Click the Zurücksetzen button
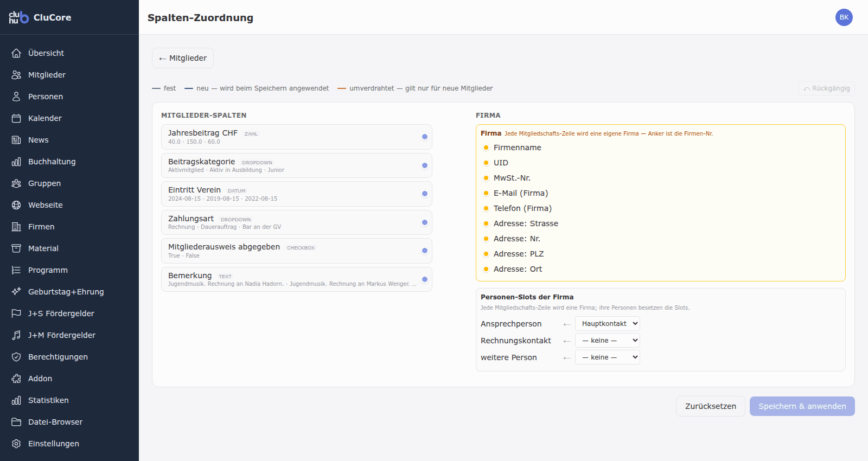The height and width of the screenshot is (461, 868). [711, 406]
